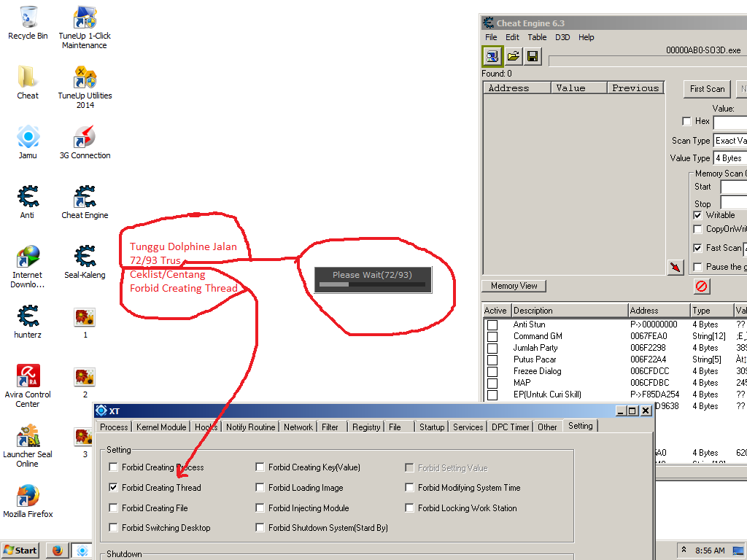Select the Avira Control Center shortcut
Viewport: 747px width, 560px height.
click(28, 386)
